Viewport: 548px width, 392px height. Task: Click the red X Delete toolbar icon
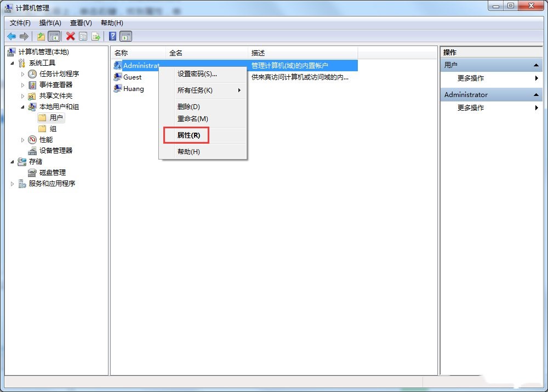[x=71, y=36]
